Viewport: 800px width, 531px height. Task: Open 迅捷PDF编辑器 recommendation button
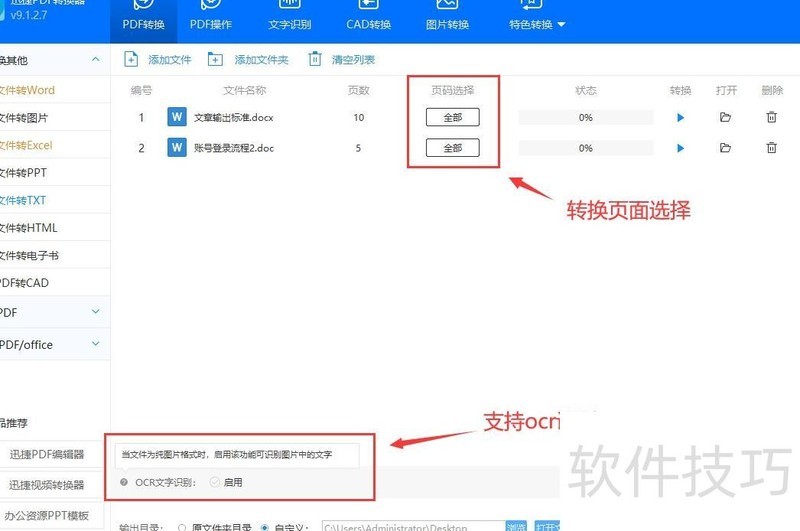point(55,455)
